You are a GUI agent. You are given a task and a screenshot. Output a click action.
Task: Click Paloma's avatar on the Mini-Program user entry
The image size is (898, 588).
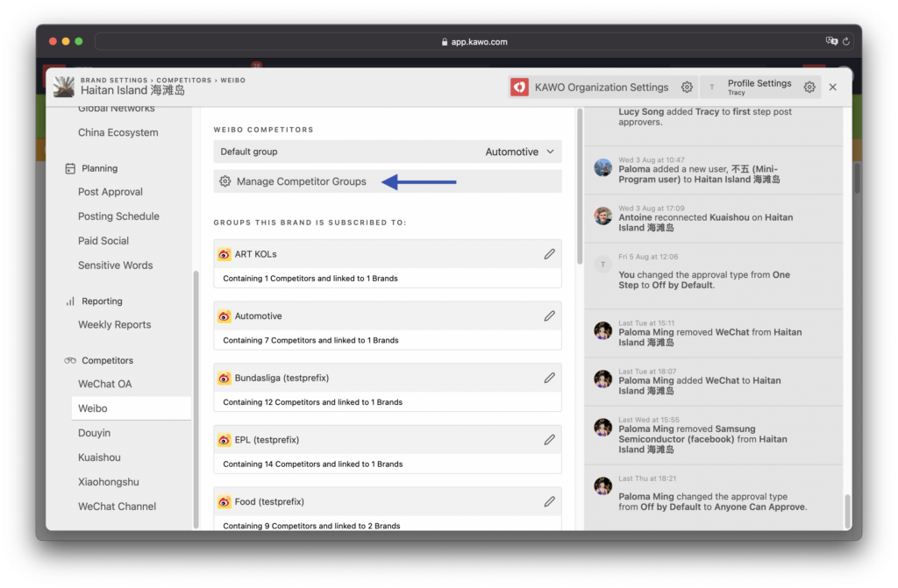[x=603, y=167]
